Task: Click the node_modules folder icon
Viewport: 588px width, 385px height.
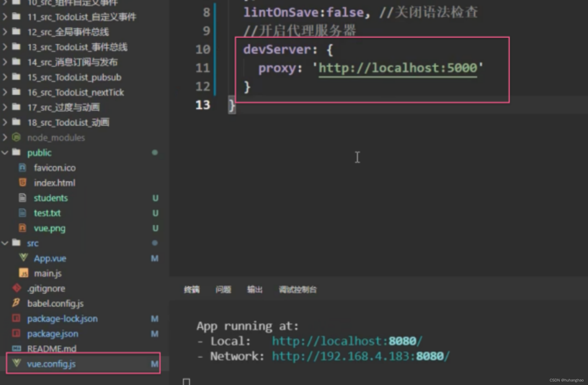Action: point(16,137)
